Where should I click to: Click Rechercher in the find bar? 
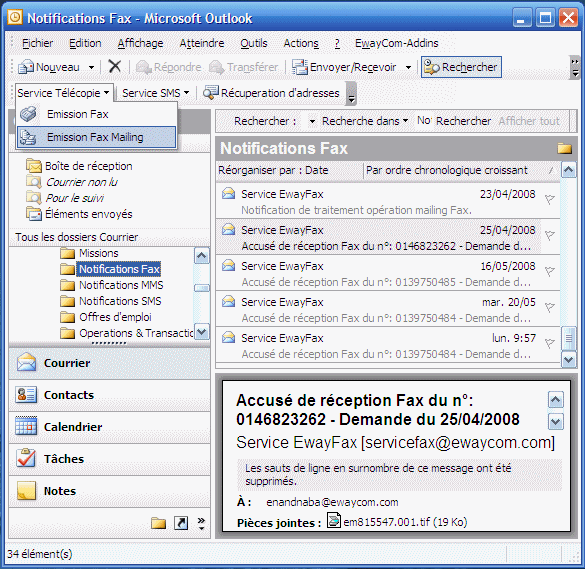tap(463, 121)
